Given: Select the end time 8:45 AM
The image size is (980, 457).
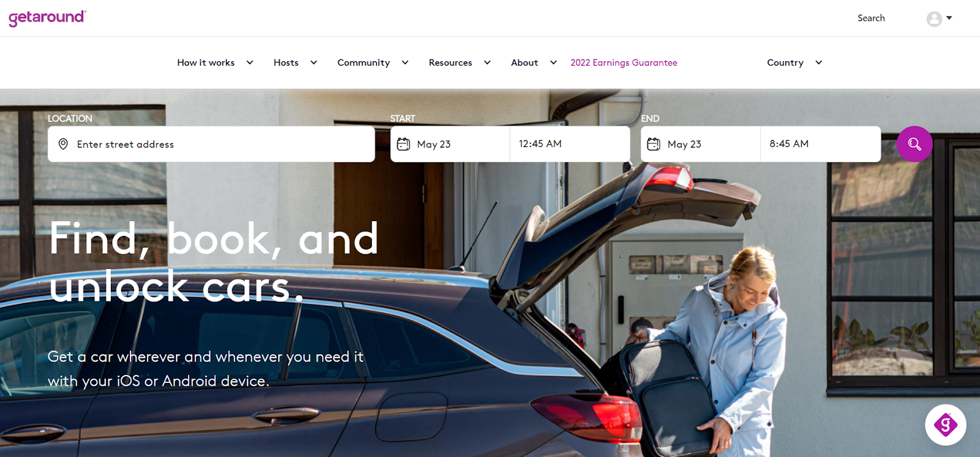Looking at the screenshot, I should click(x=820, y=144).
